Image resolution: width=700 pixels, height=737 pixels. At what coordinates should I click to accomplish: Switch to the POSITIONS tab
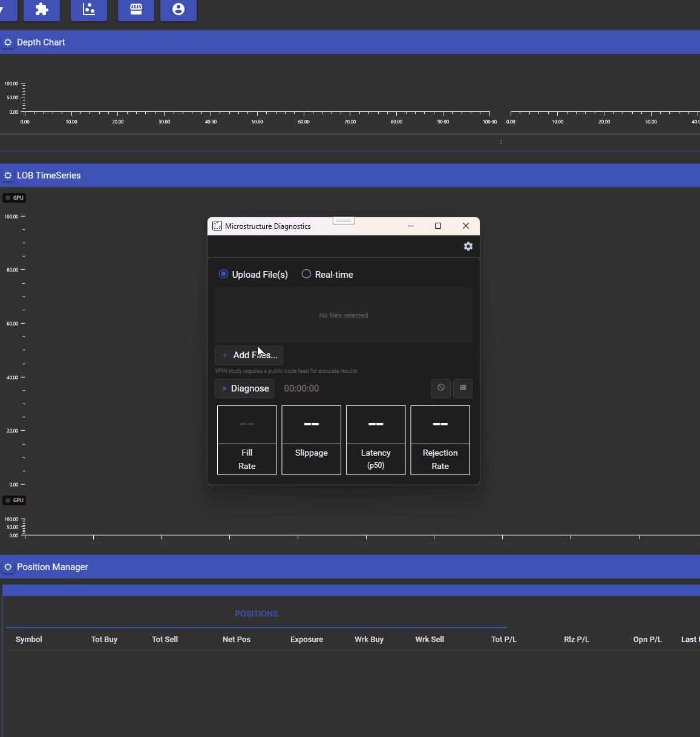(x=257, y=614)
